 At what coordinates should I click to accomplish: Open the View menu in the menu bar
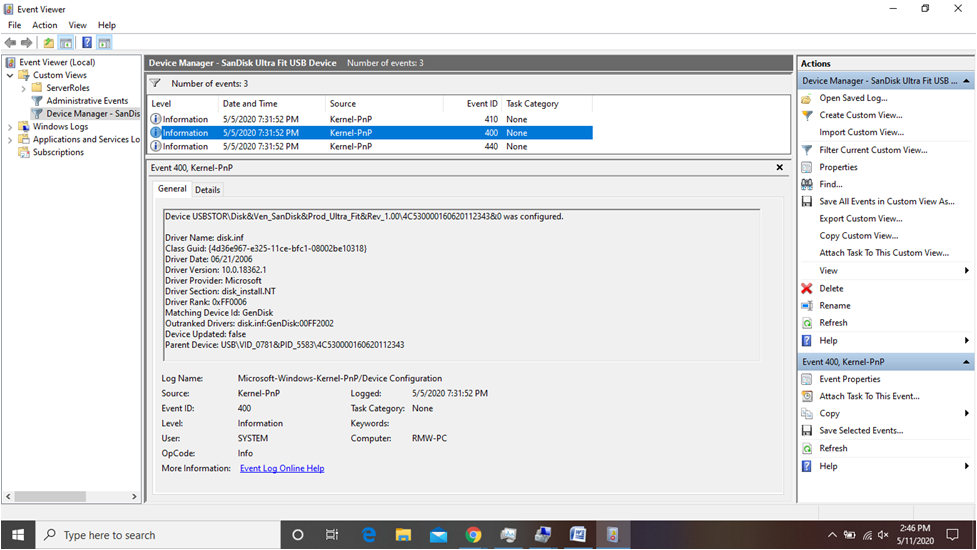[77, 25]
